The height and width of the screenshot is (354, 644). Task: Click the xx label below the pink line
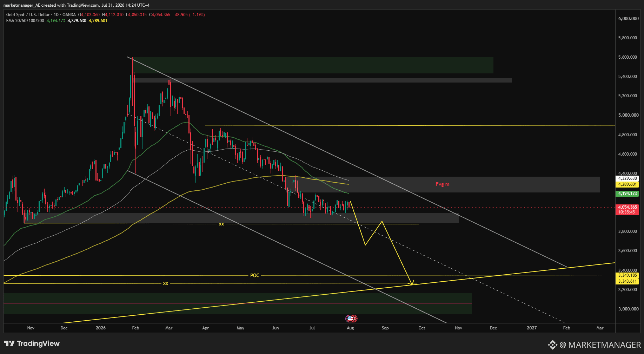(x=221, y=224)
